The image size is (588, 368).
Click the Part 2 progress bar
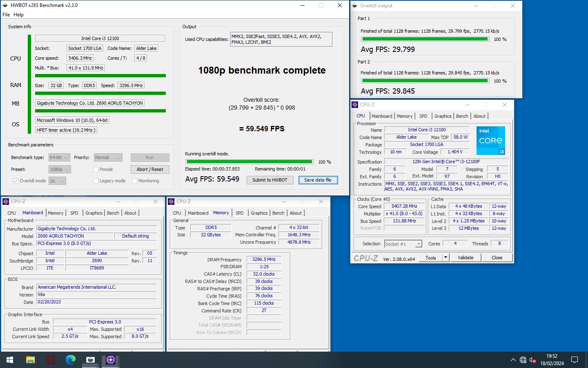(425, 81)
